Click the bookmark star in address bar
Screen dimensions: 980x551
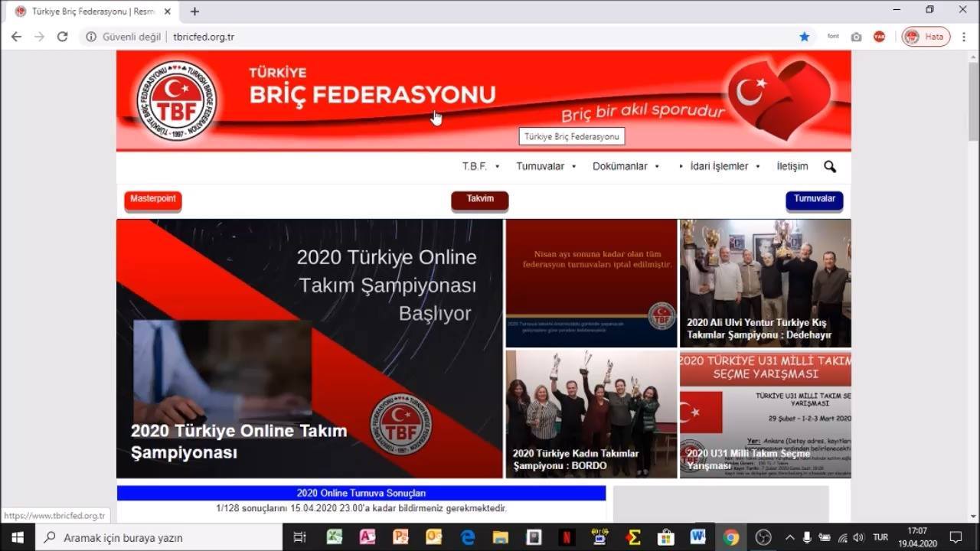805,37
